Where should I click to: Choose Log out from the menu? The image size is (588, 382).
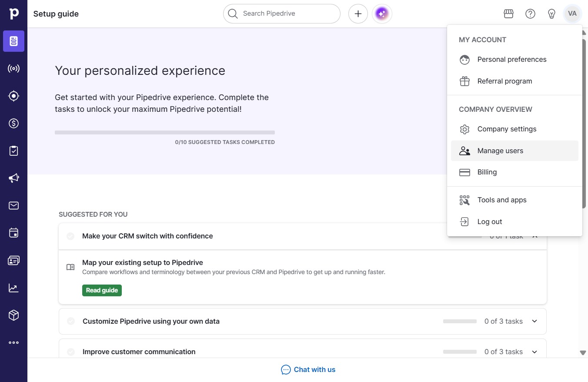click(x=514, y=222)
